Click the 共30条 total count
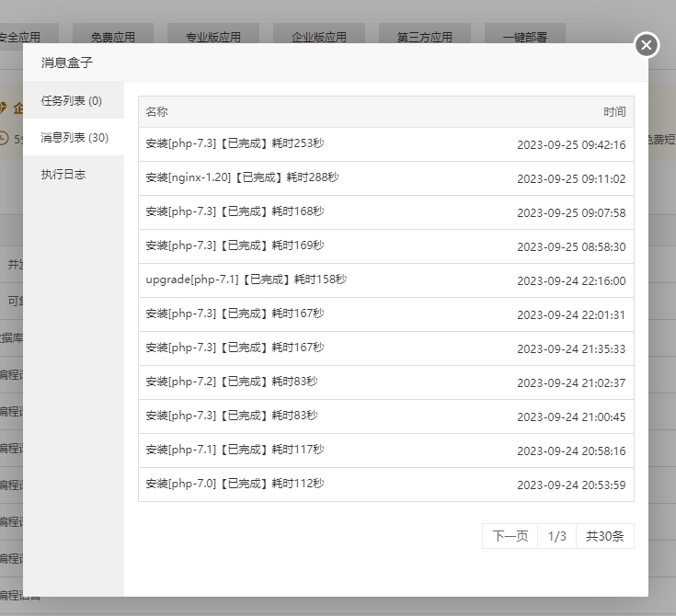 (605, 536)
